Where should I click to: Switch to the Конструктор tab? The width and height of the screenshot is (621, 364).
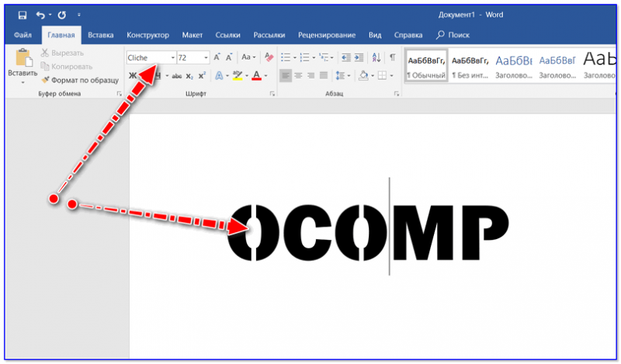point(147,35)
